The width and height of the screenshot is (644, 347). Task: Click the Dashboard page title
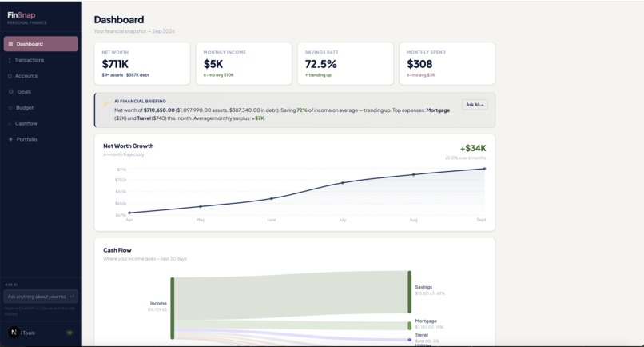(x=119, y=20)
